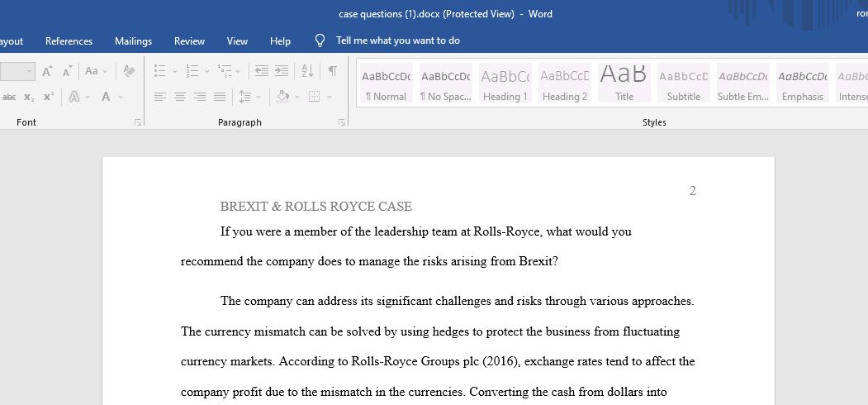The width and height of the screenshot is (868, 405).
Task: Click the Line and Paragraph Spacing icon
Action: pyautogui.click(x=245, y=97)
